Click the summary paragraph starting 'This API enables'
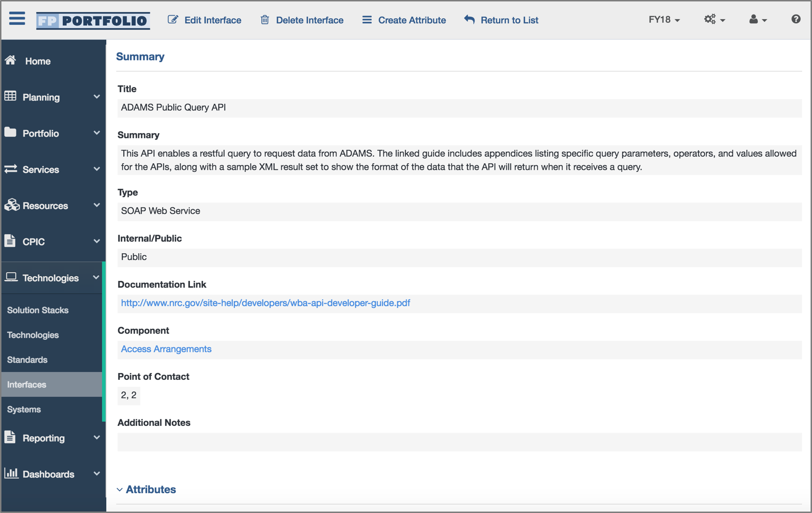The image size is (812, 513). (x=460, y=160)
